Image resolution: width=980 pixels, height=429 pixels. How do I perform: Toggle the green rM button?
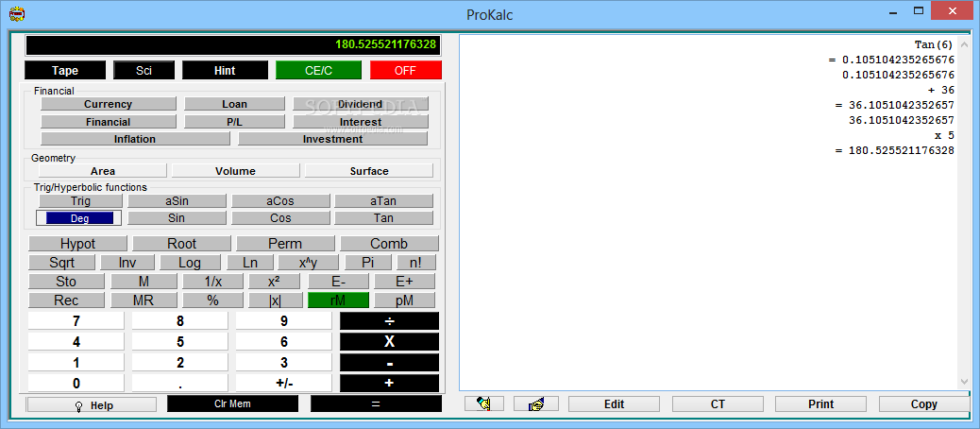point(338,300)
